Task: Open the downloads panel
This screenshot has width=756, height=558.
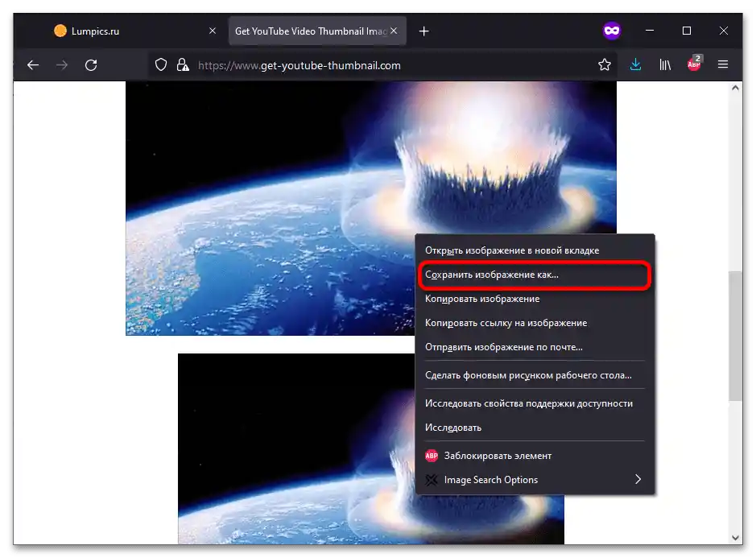Action: [x=635, y=64]
